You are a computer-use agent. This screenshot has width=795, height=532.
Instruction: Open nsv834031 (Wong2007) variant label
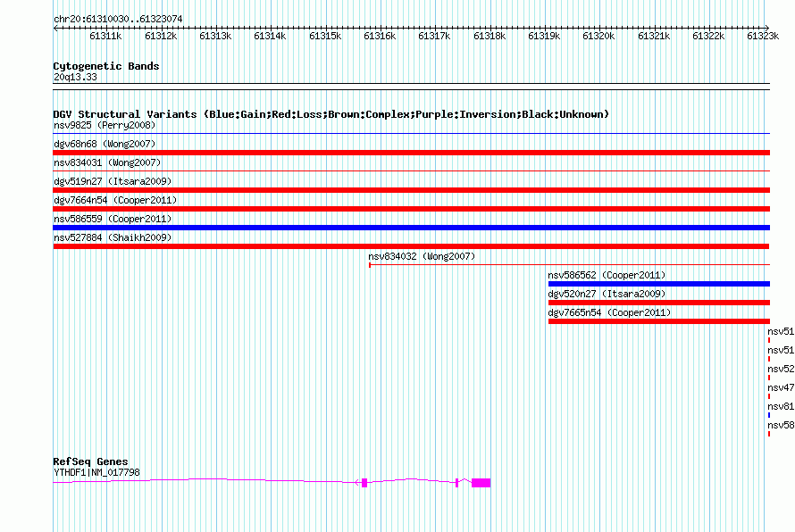click(x=107, y=162)
